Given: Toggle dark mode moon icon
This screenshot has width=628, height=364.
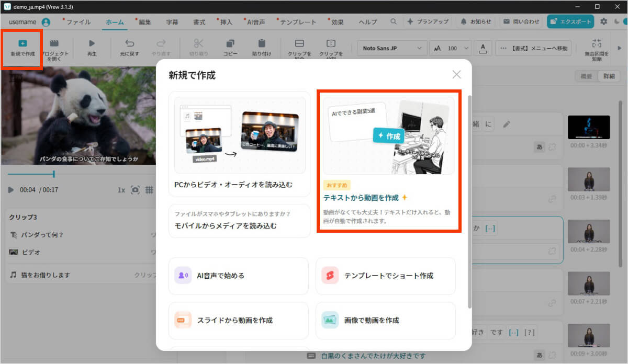Looking at the screenshot, I should 616,21.
